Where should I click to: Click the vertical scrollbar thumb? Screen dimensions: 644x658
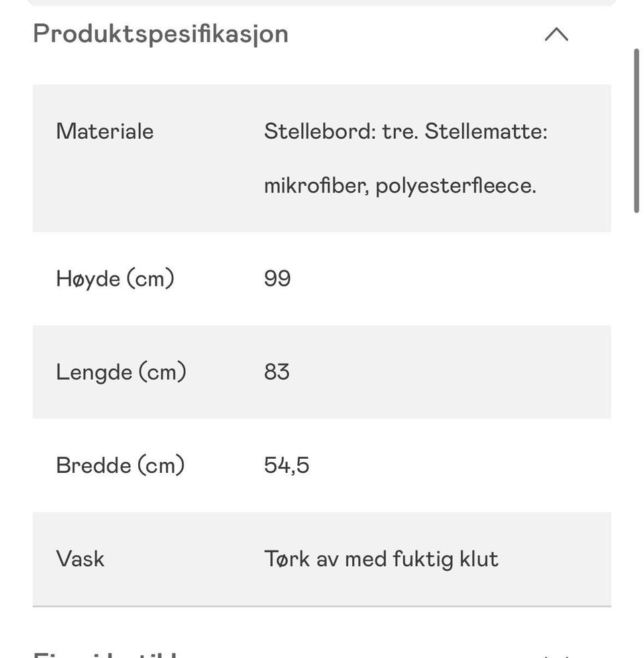coord(636,131)
